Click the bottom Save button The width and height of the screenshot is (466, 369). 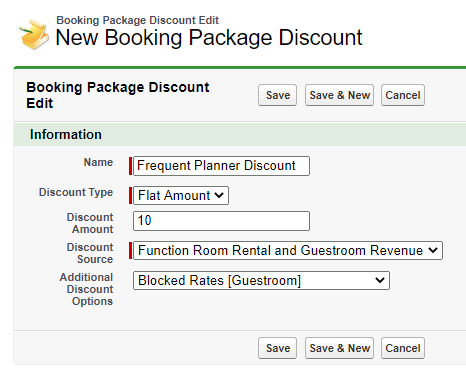(x=277, y=348)
